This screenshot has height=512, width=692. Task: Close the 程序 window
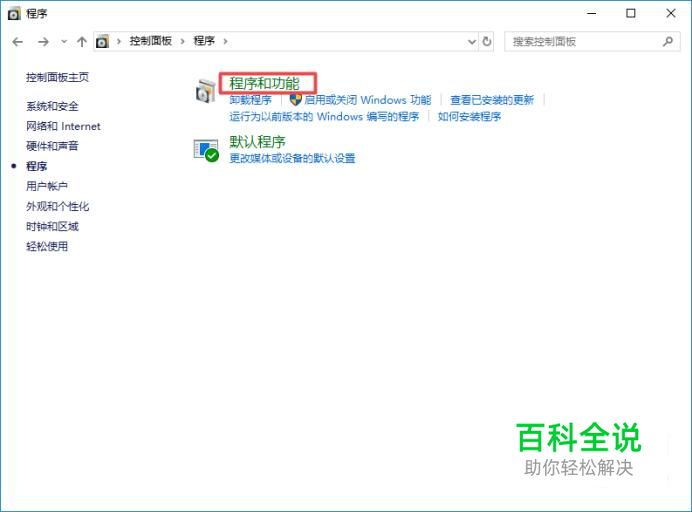(x=671, y=14)
